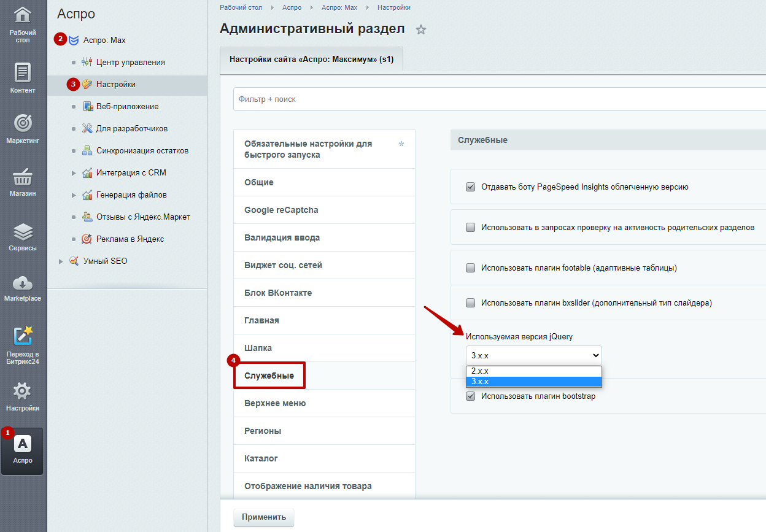The width and height of the screenshot is (766, 532).
Task: Open the Регионы settings section
Action: click(x=324, y=431)
